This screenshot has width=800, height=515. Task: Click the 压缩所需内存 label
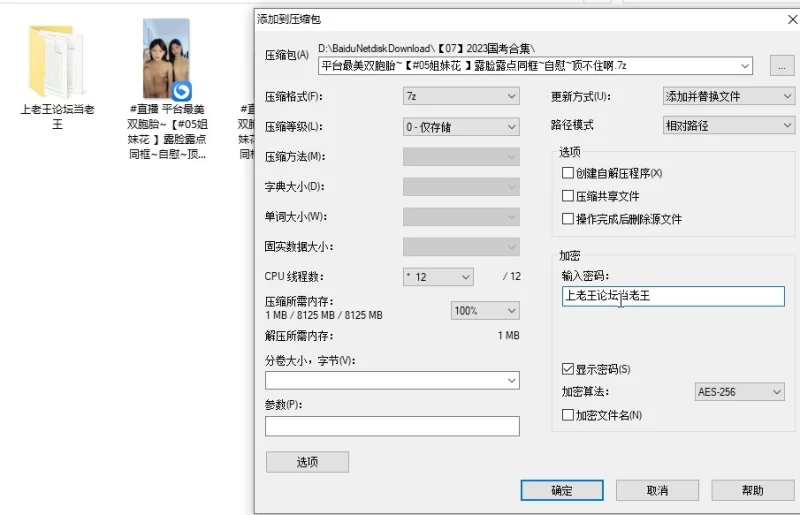[x=299, y=301]
